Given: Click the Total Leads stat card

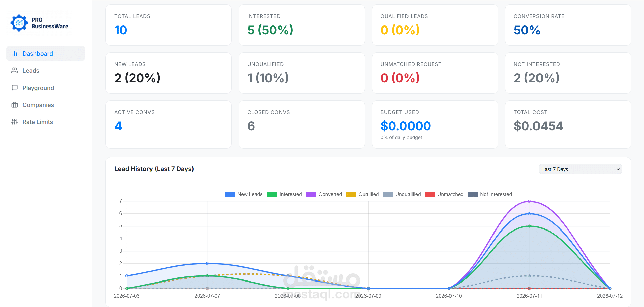Looking at the screenshot, I should tap(169, 25).
